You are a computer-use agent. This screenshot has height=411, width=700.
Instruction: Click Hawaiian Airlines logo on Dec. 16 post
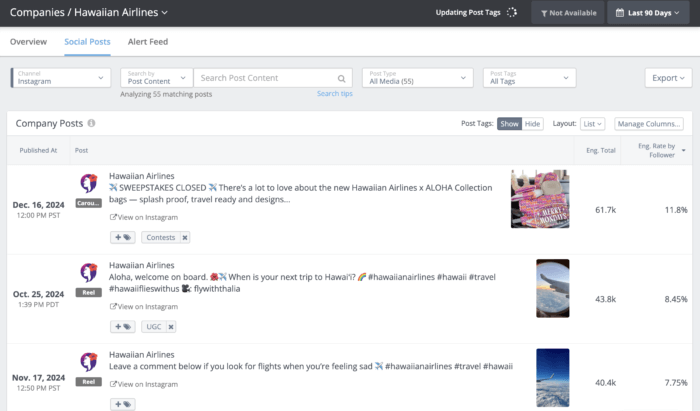[x=89, y=183]
